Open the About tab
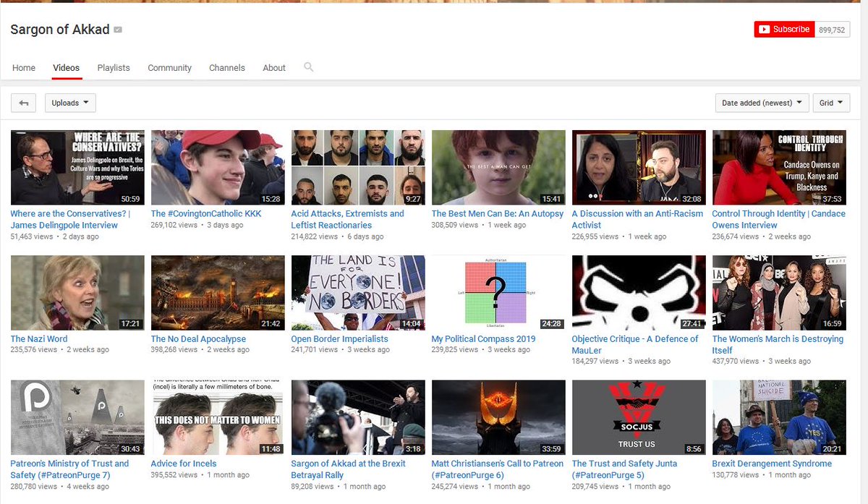 coord(274,68)
